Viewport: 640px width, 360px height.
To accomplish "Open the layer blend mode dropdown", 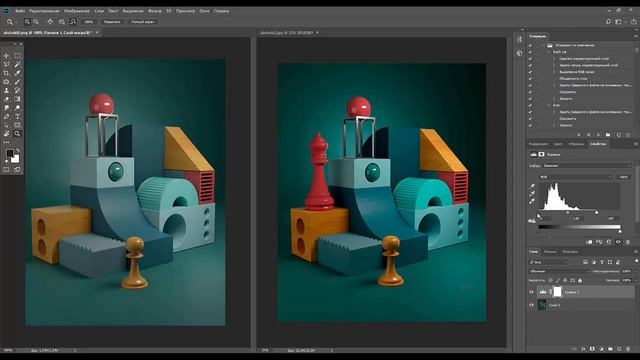I will click(x=559, y=271).
